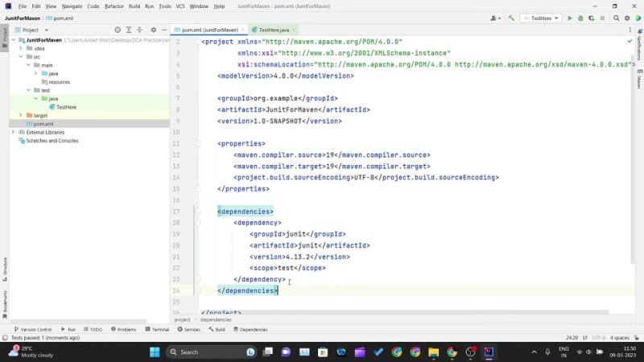The image size is (644, 362).
Task: Collapse the src folder
Action: point(21,56)
